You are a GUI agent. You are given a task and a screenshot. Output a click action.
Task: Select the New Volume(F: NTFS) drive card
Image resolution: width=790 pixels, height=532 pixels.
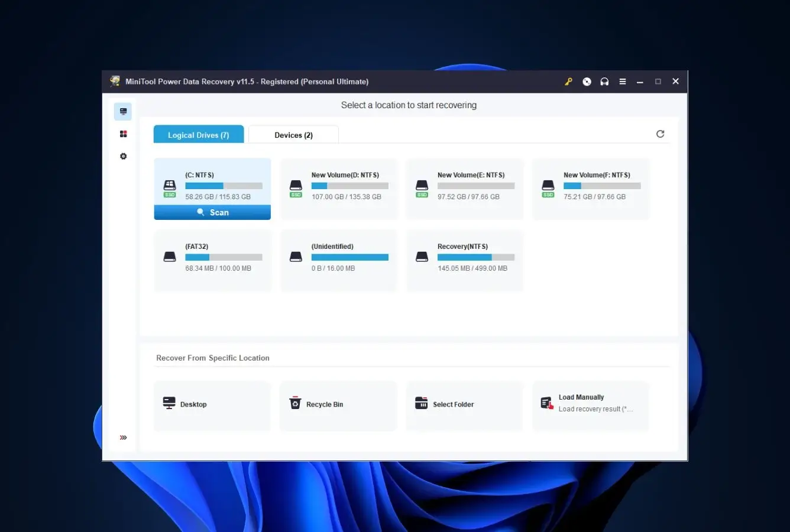pyautogui.click(x=591, y=189)
